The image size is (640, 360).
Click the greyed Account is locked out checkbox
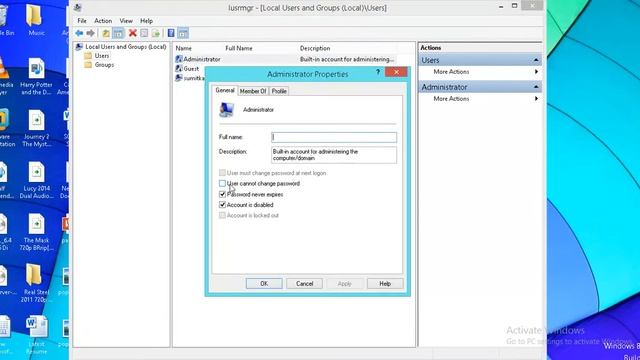pos(222,215)
